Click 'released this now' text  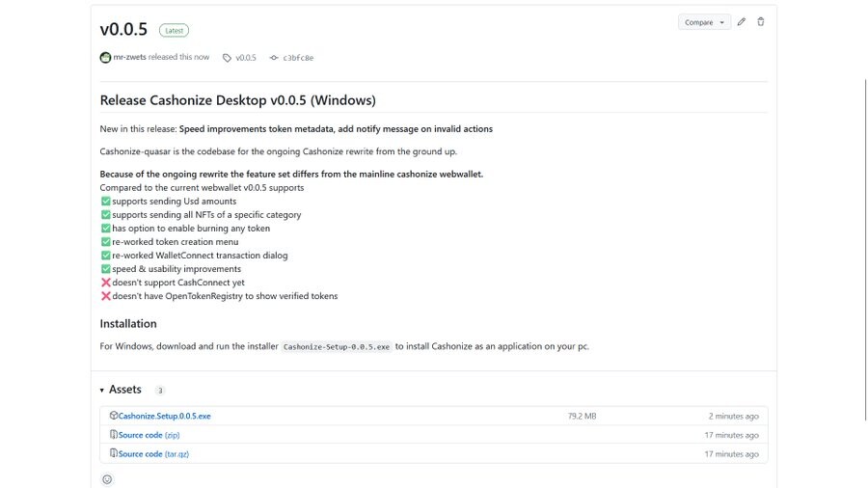click(x=178, y=57)
